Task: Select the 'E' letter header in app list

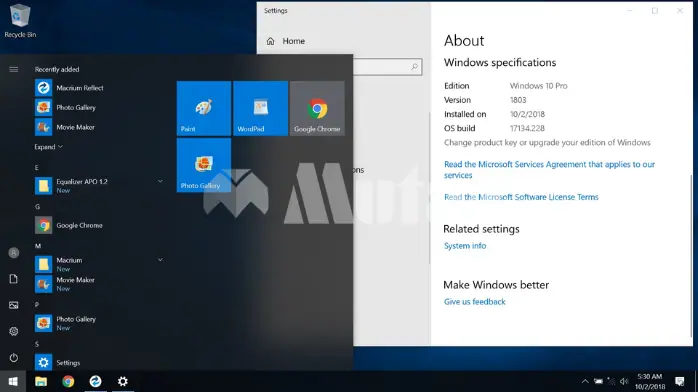Action: 37,167
